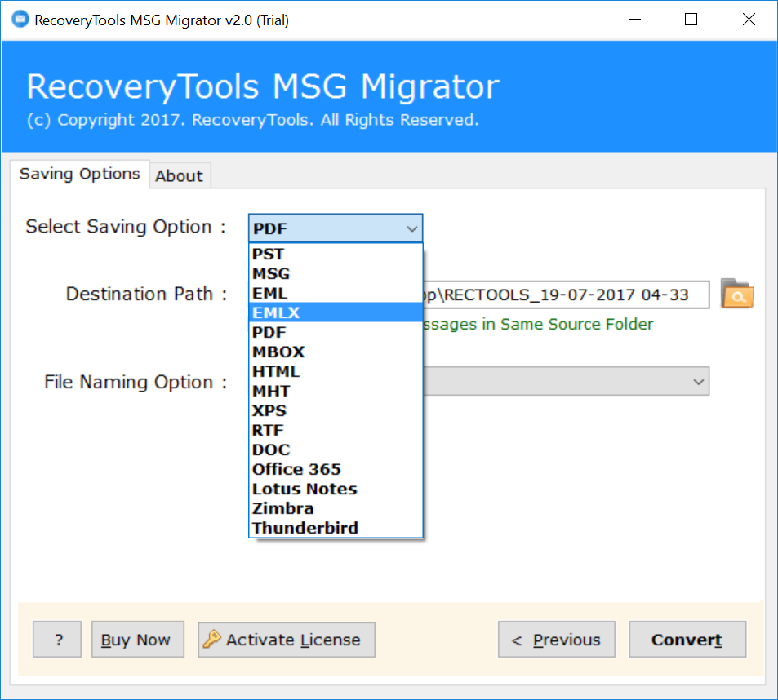Pick Thunderbird at bottom of the list
Image resolution: width=778 pixels, height=700 pixels.
click(336, 528)
